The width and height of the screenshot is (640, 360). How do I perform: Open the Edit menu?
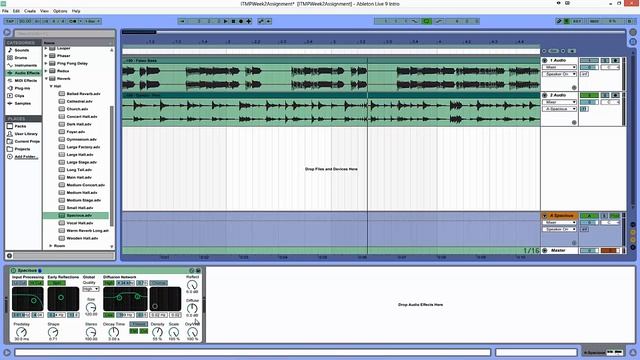(x=16, y=11)
